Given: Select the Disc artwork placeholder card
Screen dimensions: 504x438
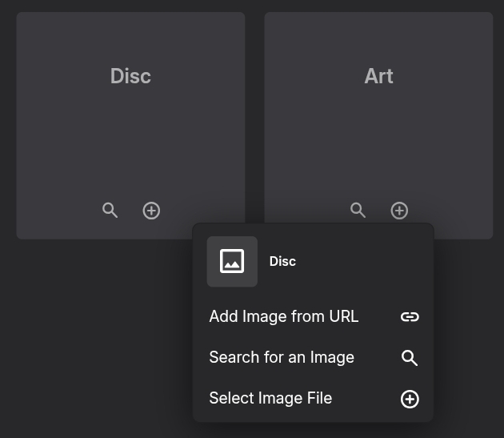Looking at the screenshot, I should coord(131,126).
